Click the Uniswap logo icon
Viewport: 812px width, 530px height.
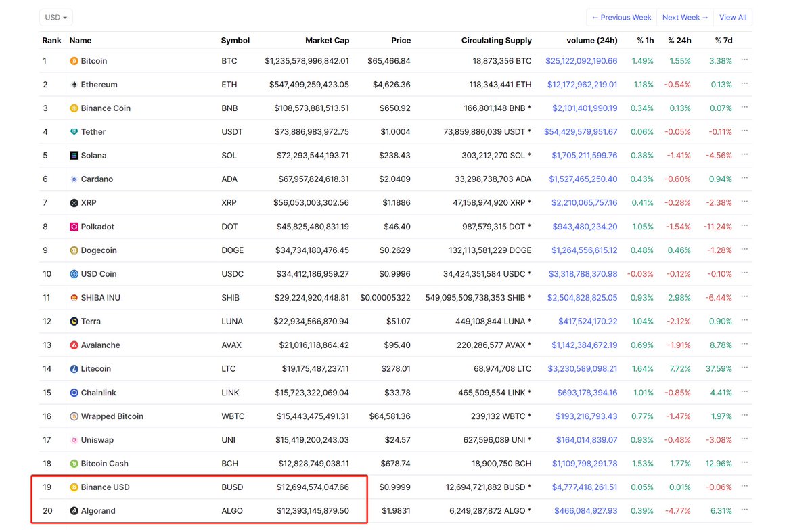pos(74,440)
